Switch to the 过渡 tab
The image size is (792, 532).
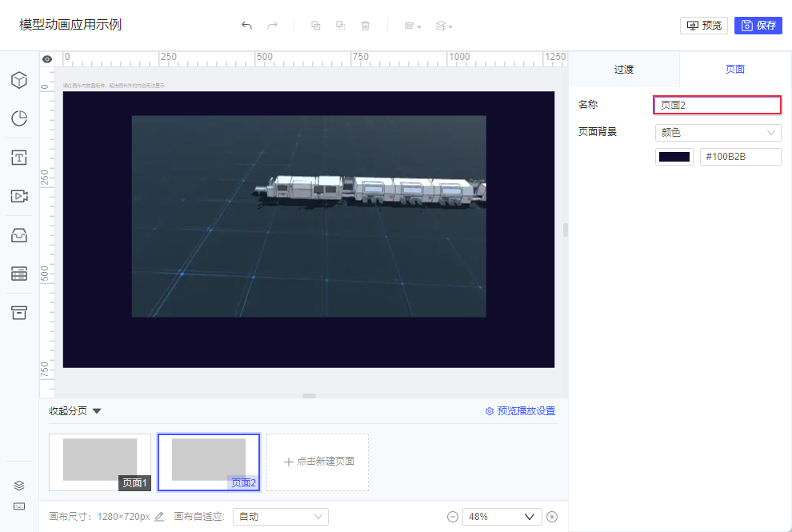pos(624,70)
